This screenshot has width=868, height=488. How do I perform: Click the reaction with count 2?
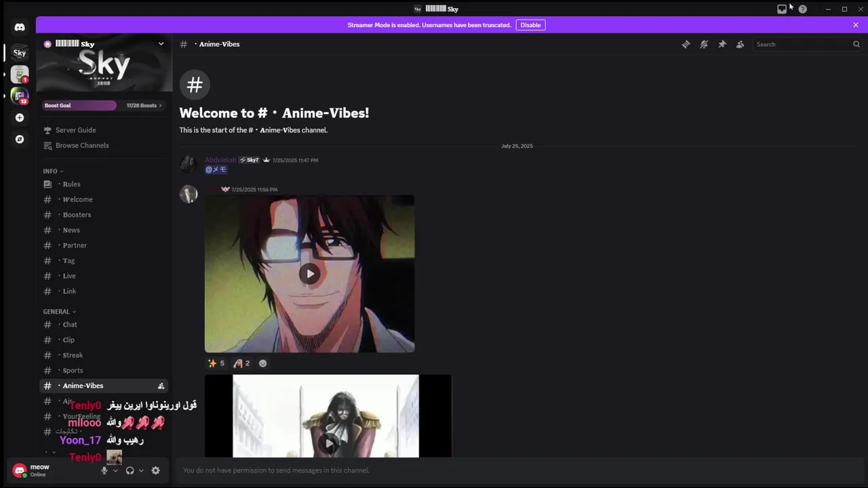coord(242,363)
